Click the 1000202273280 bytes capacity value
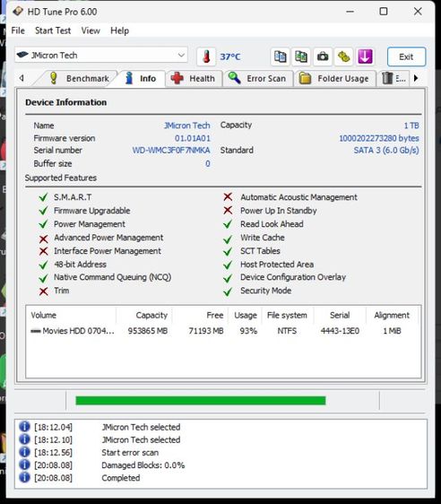441x504 pixels. [379, 138]
